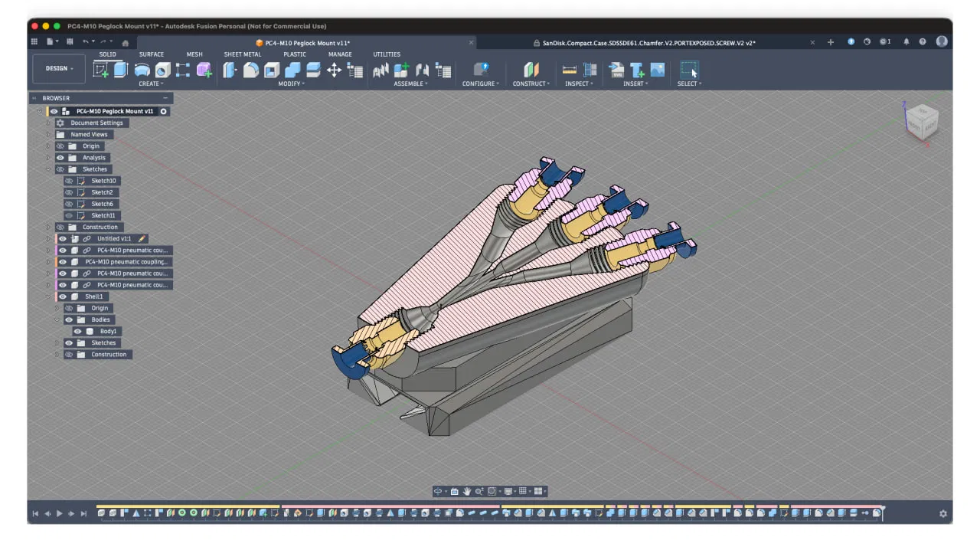980x560 pixels.
Task: Click the Save icon in the title toolbar
Action: tap(70, 41)
